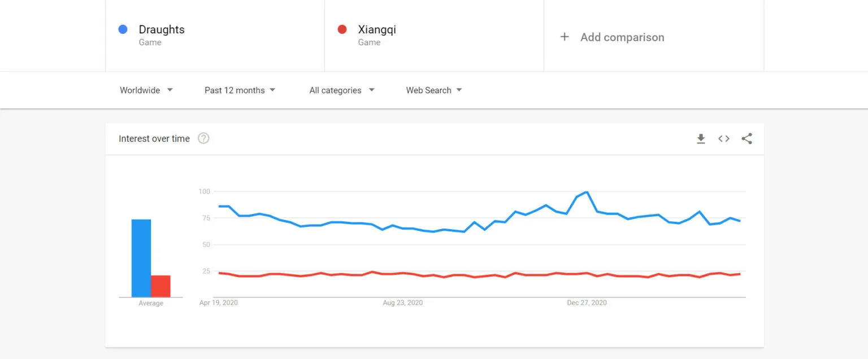Open the All categories dropdown
This screenshot has width=868, height=359.
coord(341,90)
